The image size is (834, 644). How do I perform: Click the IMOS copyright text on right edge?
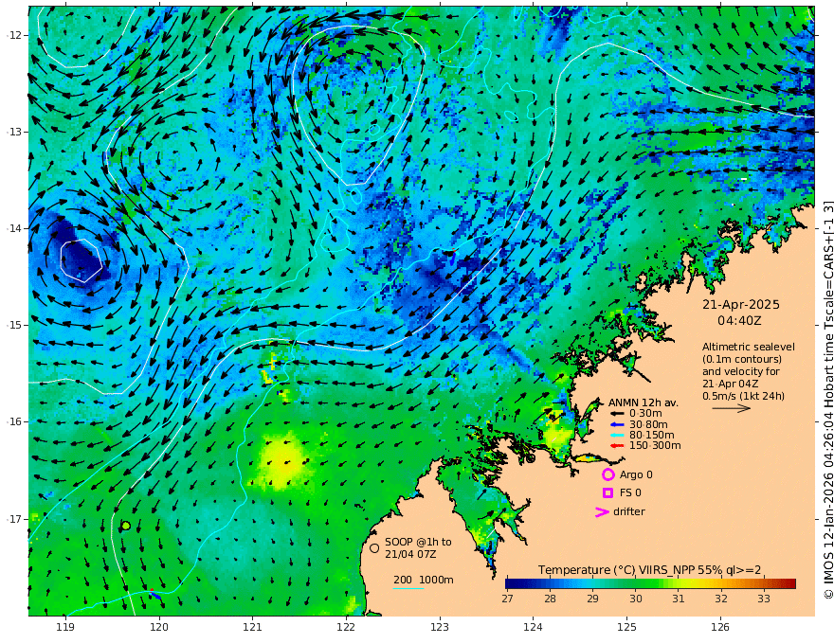coord(827,399)
